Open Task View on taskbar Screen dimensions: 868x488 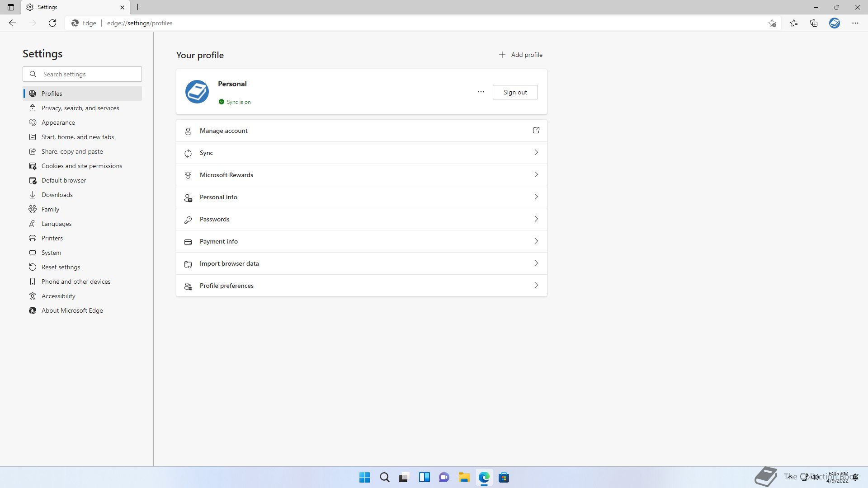coord(404,477)
